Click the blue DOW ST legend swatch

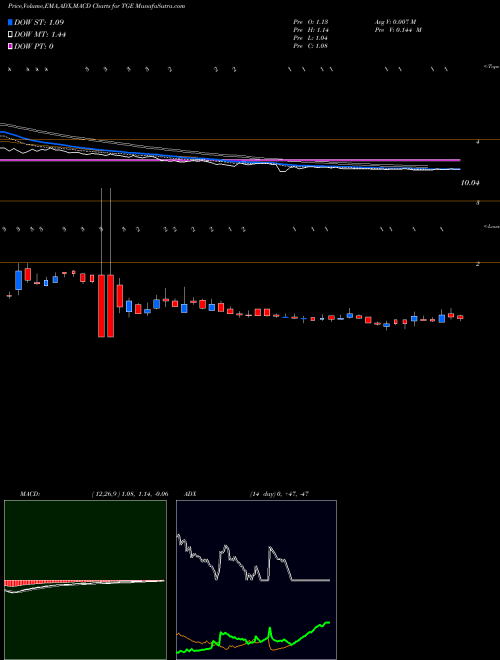[11, 22]
